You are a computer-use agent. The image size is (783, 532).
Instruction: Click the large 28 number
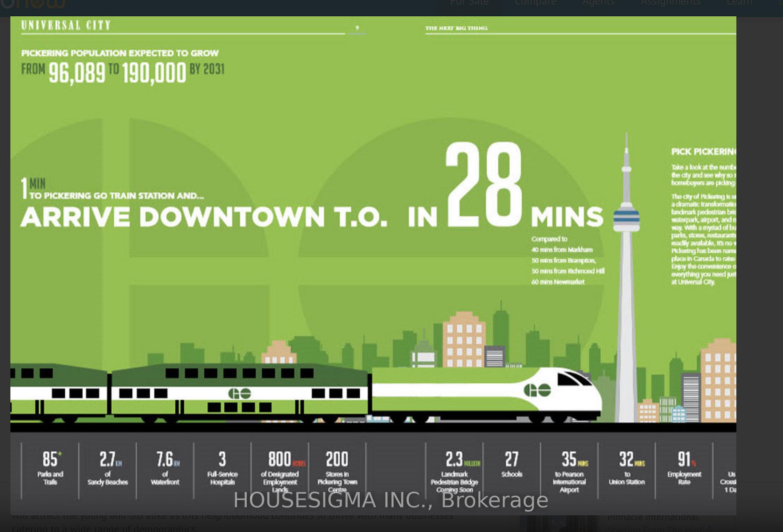coord(484,184)
